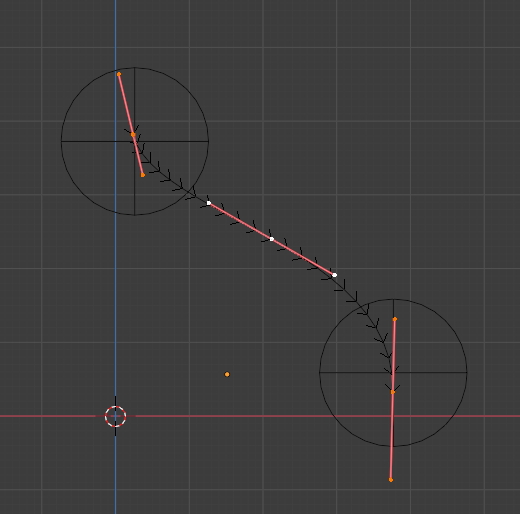Click the topmost orange handle point in upper-left circle
520x514 pixels.
[119, 74]
